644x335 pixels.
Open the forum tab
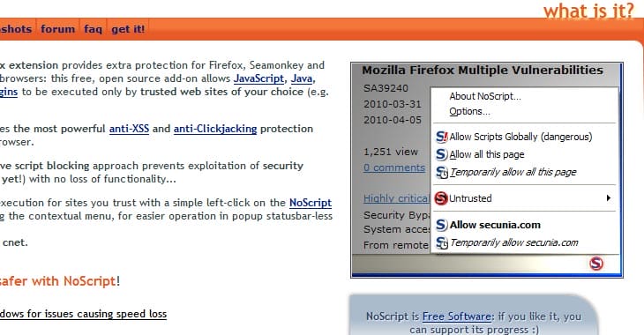tap(58, 29)
